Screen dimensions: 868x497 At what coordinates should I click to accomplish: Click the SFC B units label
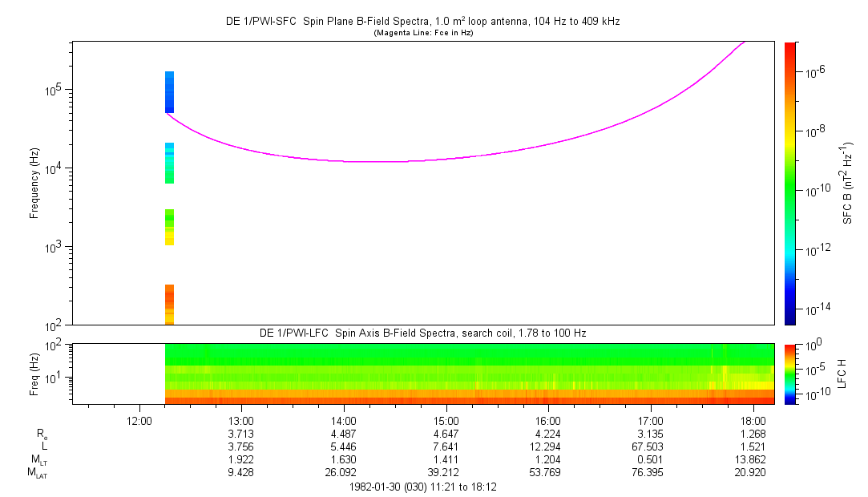[848, 183]
